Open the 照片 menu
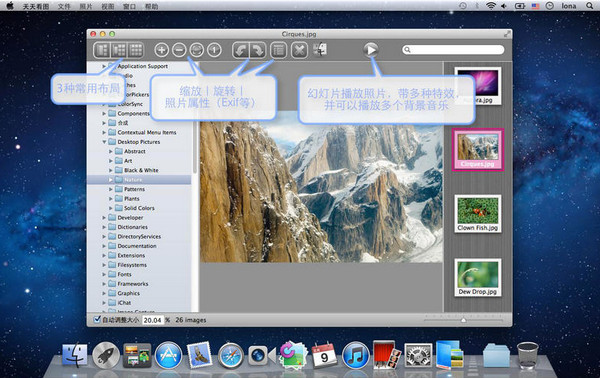Screen dimensions: 600x378 point(86,6)
